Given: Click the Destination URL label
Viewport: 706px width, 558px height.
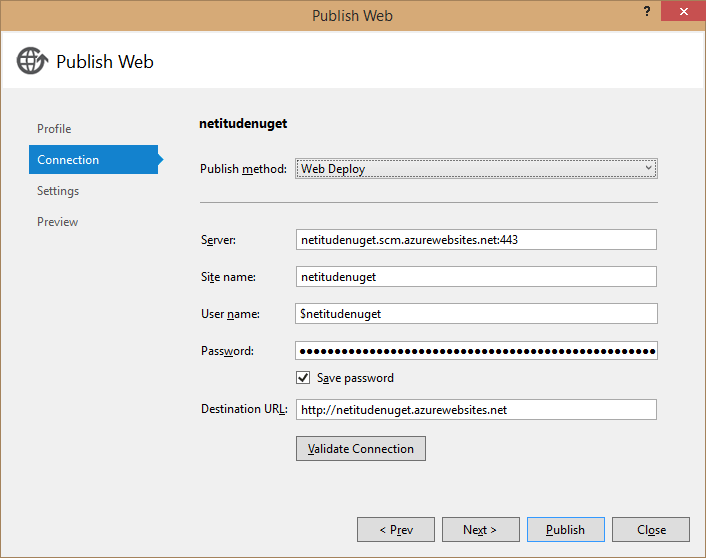Looking at the screenshot, I should tap(244, 409).
